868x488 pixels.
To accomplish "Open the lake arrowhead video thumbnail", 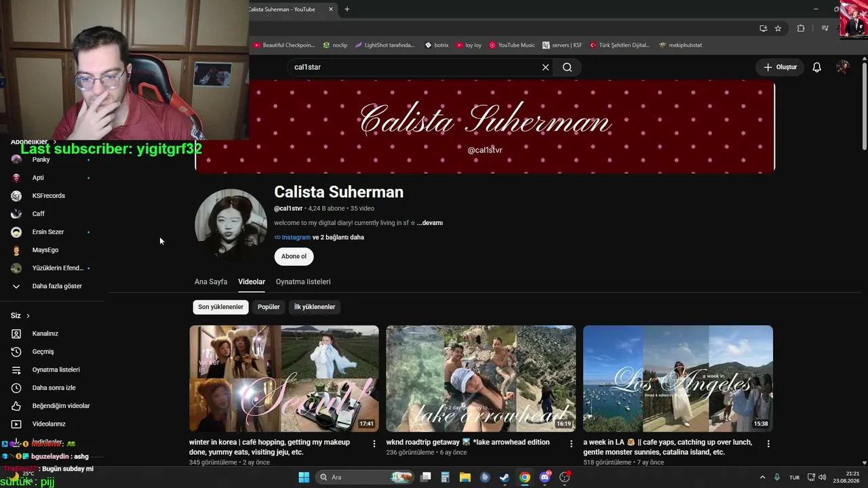I will click(x=481, y=378).
